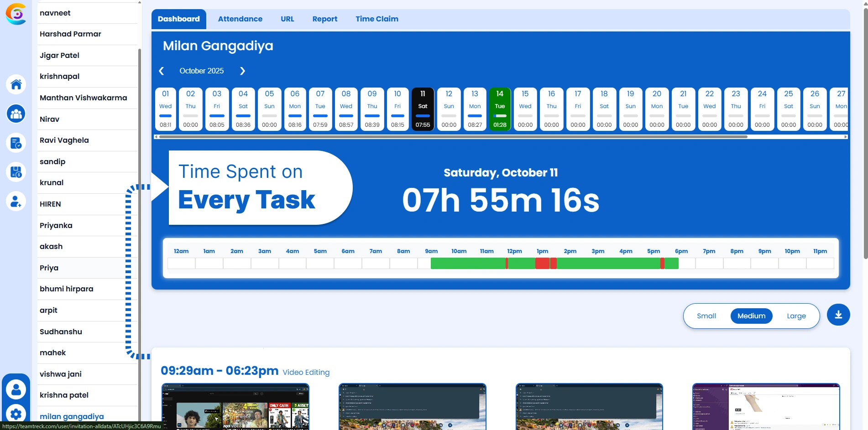Go to previous month with left chevron
Viewport: 868px width, 430px height.
(162, 71)
